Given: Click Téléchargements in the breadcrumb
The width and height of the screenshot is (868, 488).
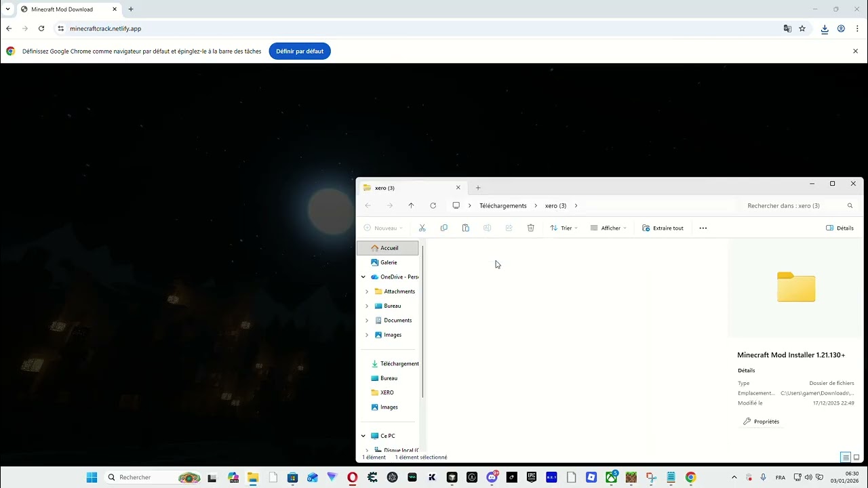Looking at the screenshot, I should coord(502,205).
